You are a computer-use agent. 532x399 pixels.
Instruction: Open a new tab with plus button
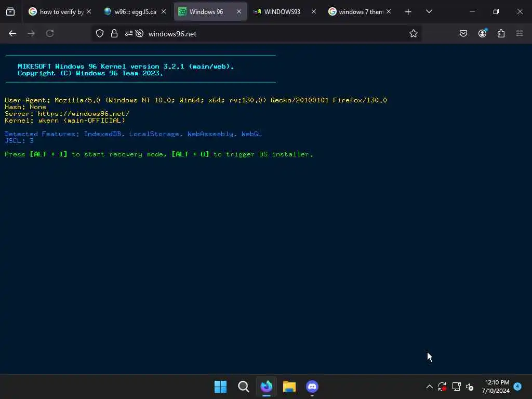(x=408, y=12)
